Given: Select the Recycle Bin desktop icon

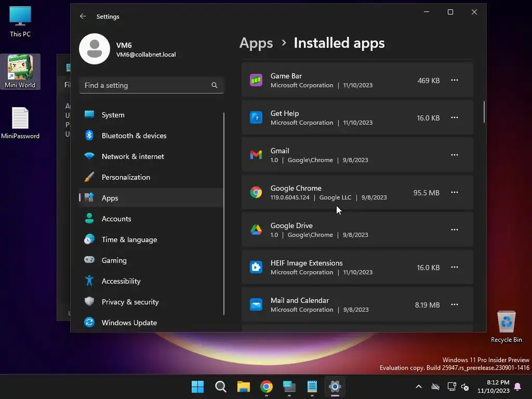Looking at the screenshot, I should (x=506, y=327).
